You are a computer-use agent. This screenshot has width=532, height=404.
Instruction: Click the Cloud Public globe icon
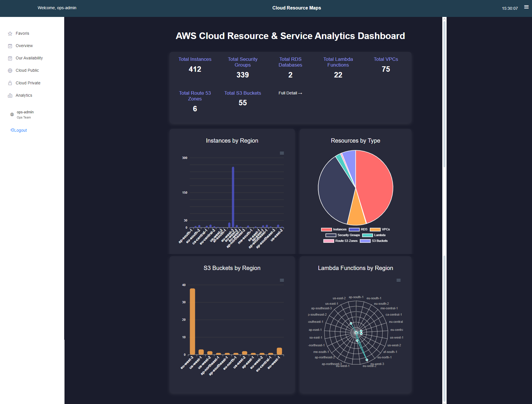click(10, 71)
